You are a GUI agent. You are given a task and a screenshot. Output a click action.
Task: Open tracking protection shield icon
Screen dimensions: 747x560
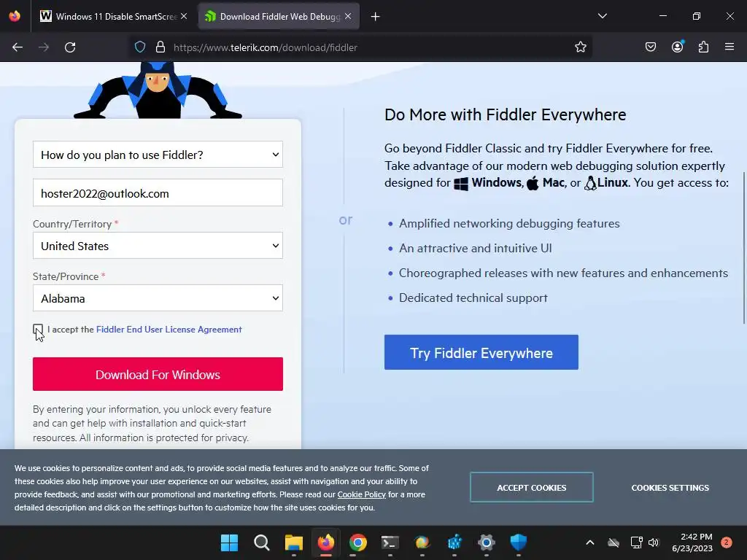140,47
